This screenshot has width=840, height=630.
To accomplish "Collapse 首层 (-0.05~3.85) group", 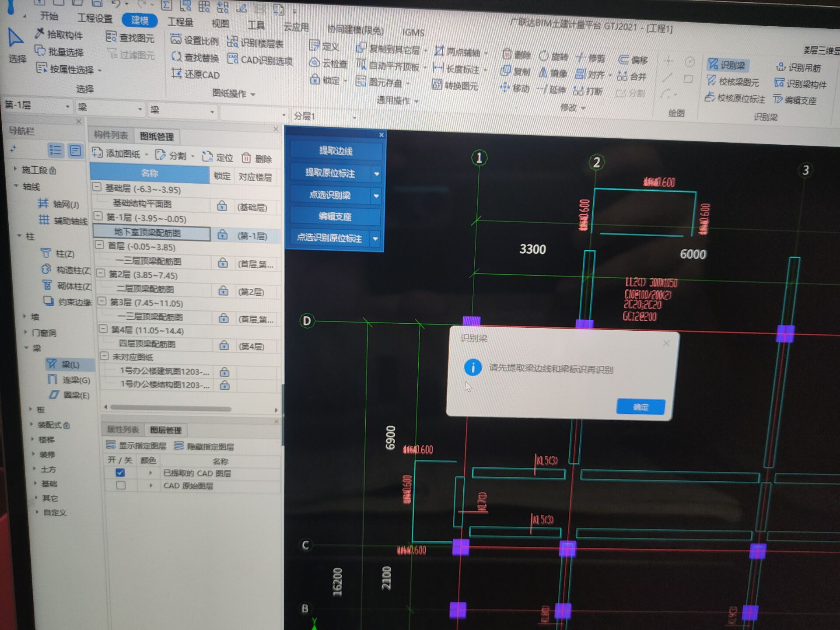I will click(x=99, y=245).
